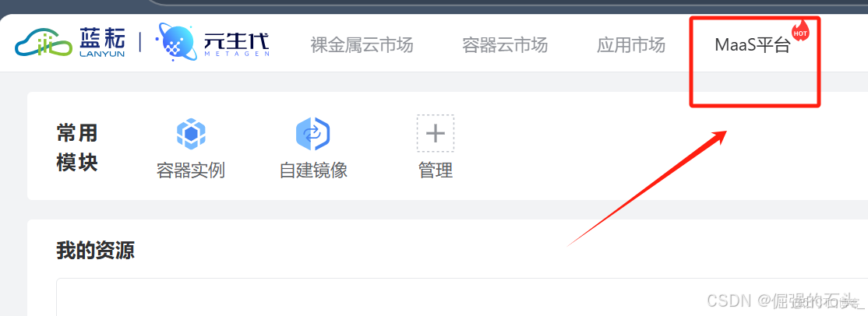
Task: Open the MaaS平台 navigation item
Action: [x=753, y=45]
